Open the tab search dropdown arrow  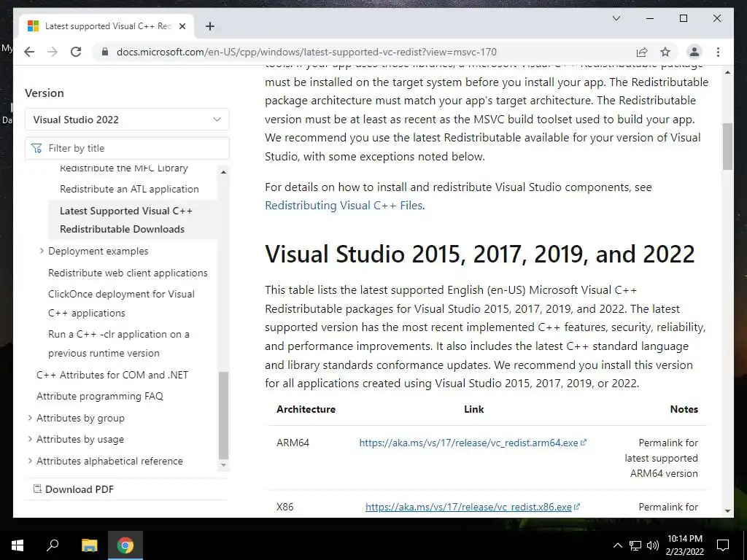pyautogui.click(x=616, y=18)
